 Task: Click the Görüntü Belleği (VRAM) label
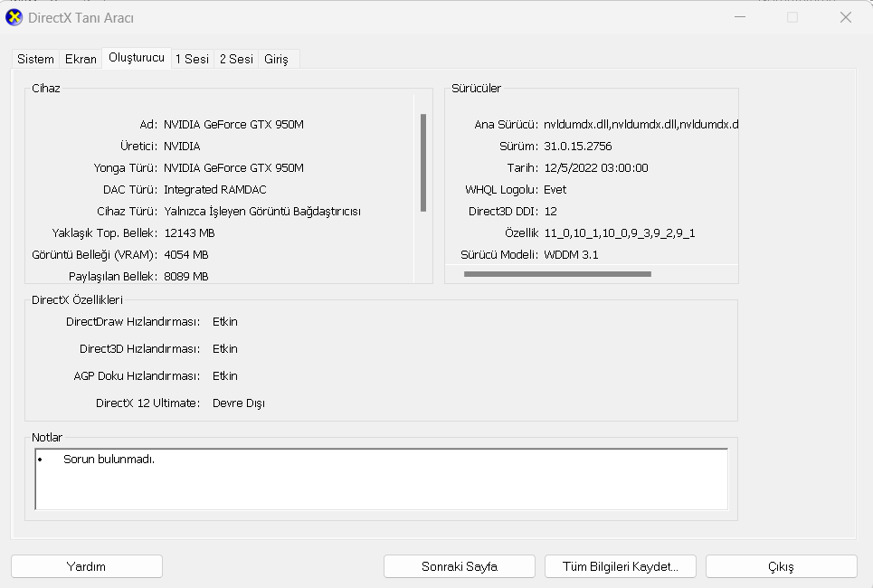[x=95, y=254]
